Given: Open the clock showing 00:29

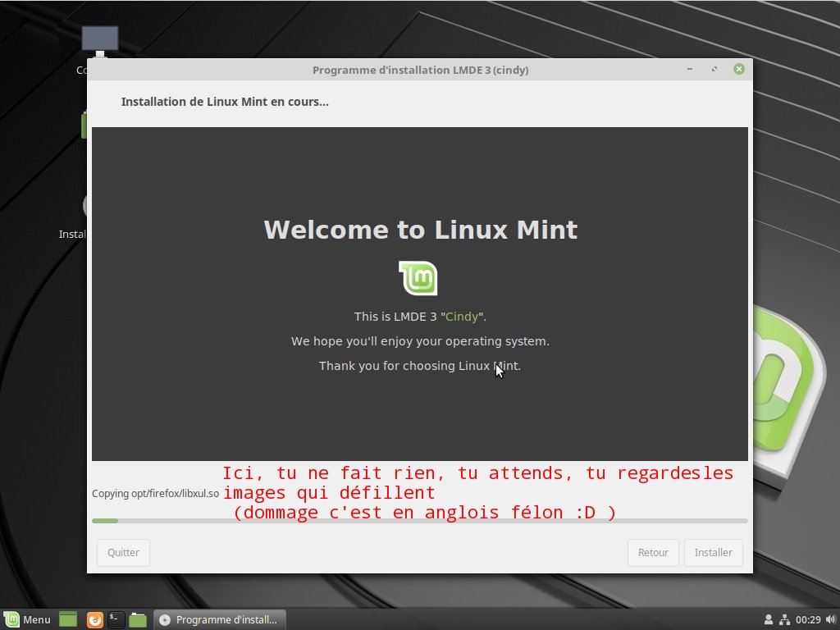Looking at the screenshot, I should click(808, 619).
